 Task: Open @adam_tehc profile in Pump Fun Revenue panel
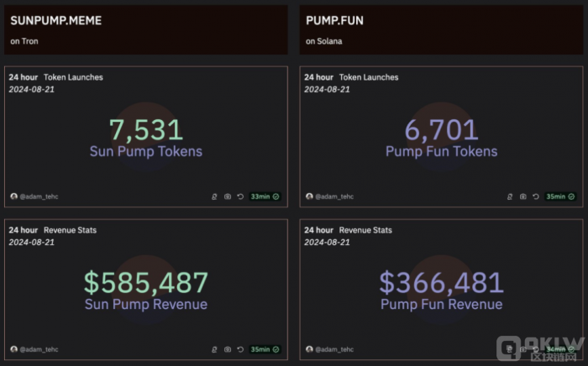pyautogui.click(x=333, y=348)
